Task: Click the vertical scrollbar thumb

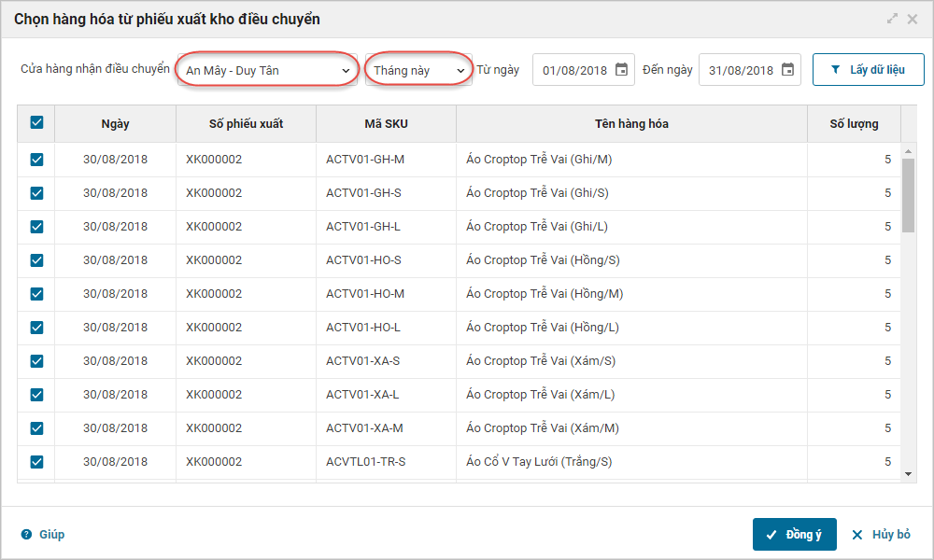Action: tap(909, 195)
